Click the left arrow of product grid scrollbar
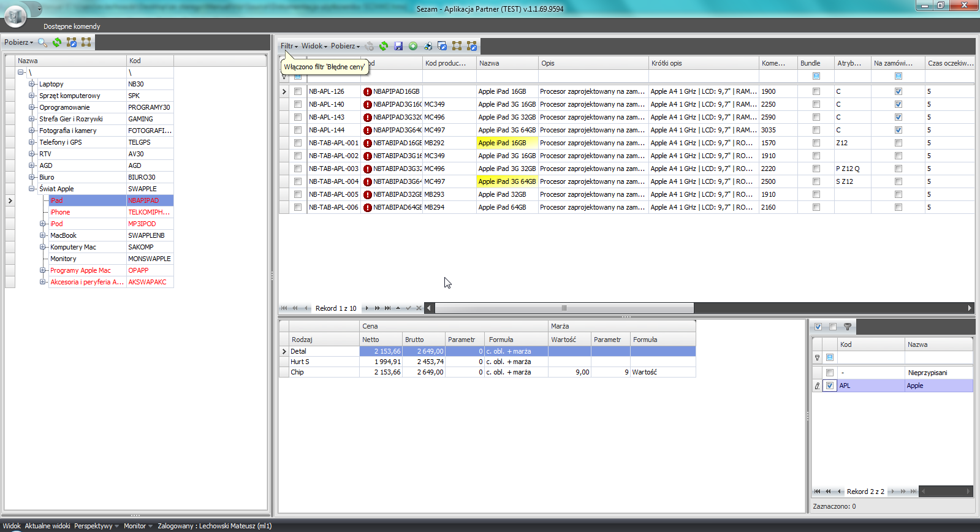 (x=429, y=308)
